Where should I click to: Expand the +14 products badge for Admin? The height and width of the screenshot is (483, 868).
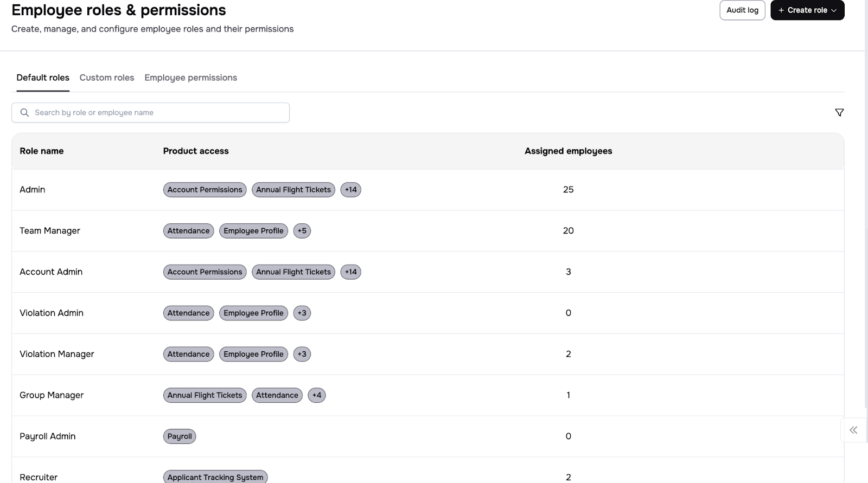click(x=350, y=190)
